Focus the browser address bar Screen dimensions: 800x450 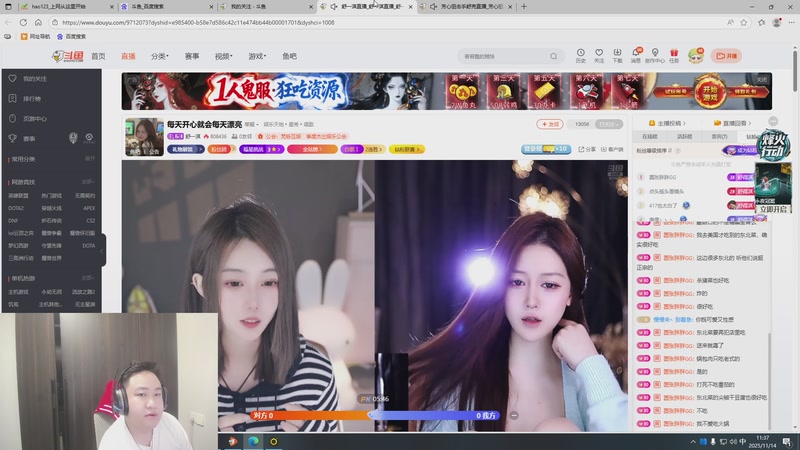tap(388, 22)
